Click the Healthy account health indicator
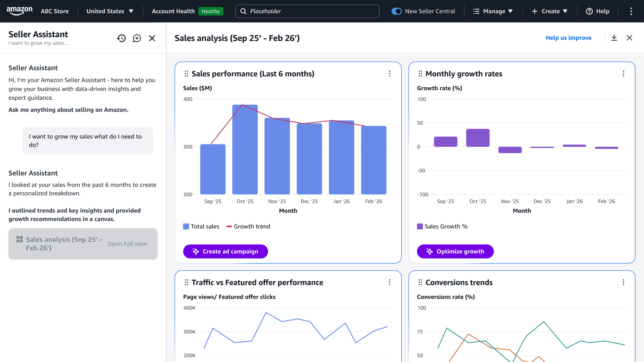Screen dimensions: 644x362 [x=211, y=11]
